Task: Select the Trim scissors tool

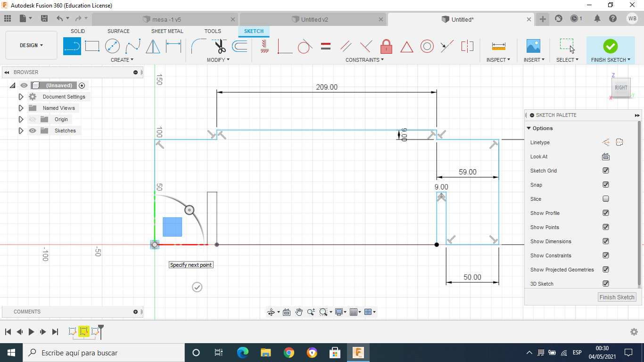Action: (219, 46)
